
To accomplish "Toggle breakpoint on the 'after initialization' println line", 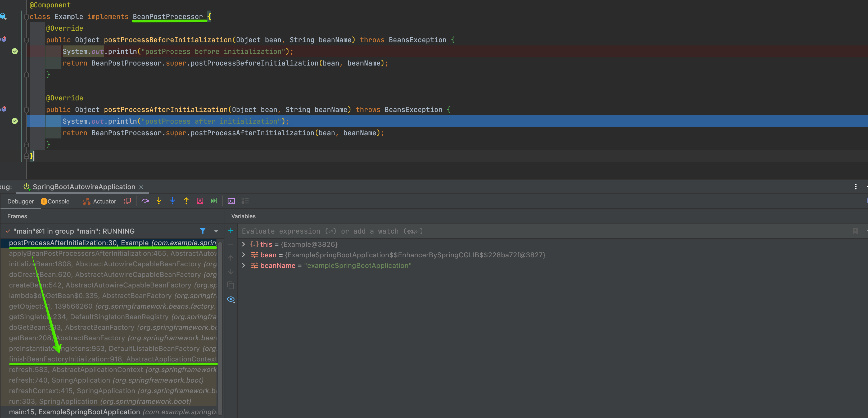I will point(15,121).
